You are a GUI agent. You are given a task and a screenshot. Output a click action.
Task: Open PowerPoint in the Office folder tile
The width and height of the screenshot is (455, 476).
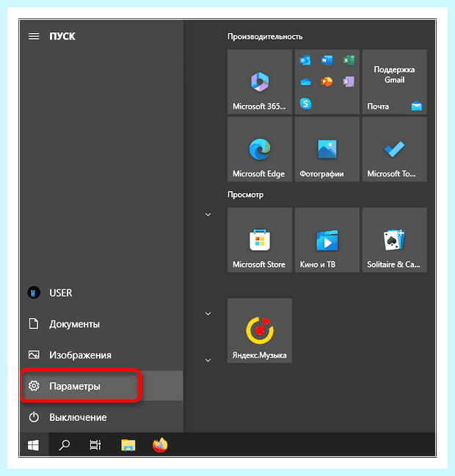click(327, 82)
